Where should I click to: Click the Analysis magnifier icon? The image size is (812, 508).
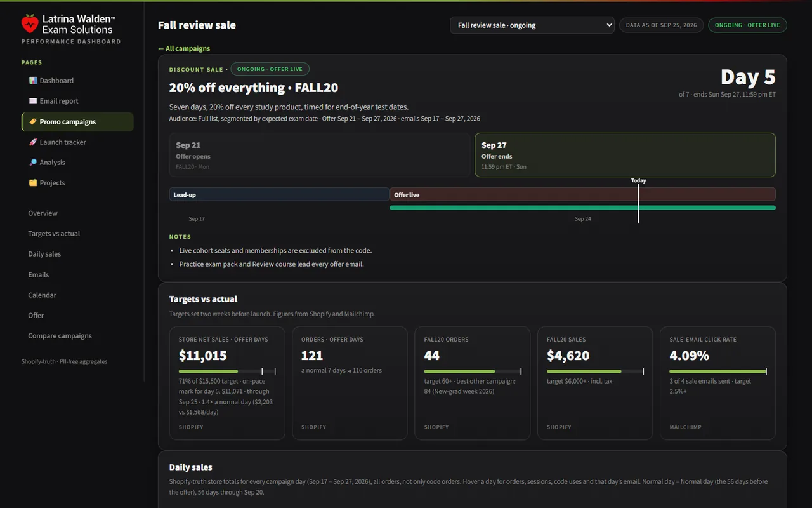(33, 163)
